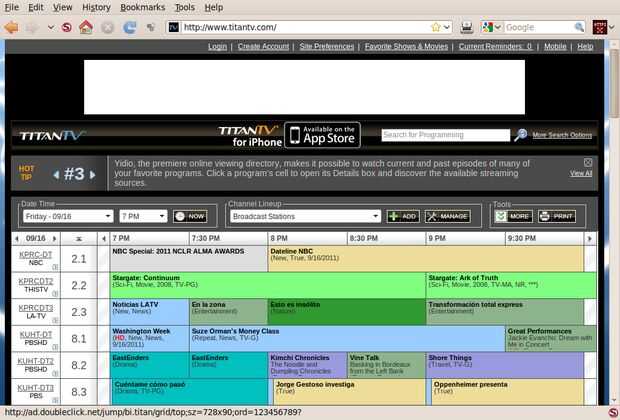
Task: Click the Mobile link
Action: coord(555,47)
